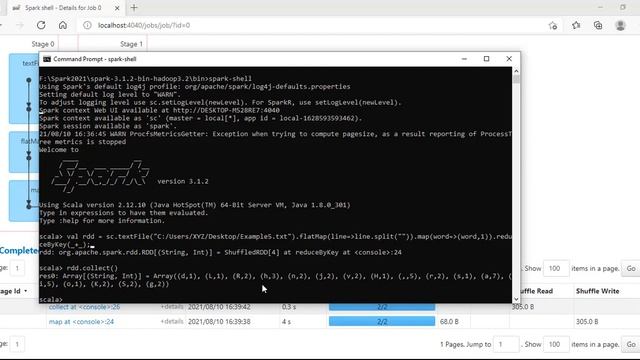This screenshot has height=360, width=640.
Task: Open the collect at <console>:26 stage link
Action: [x=84, y=307]
